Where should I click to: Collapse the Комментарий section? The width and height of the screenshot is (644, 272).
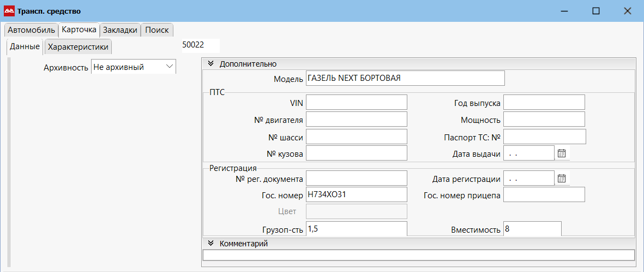click(x=211, y=243)
